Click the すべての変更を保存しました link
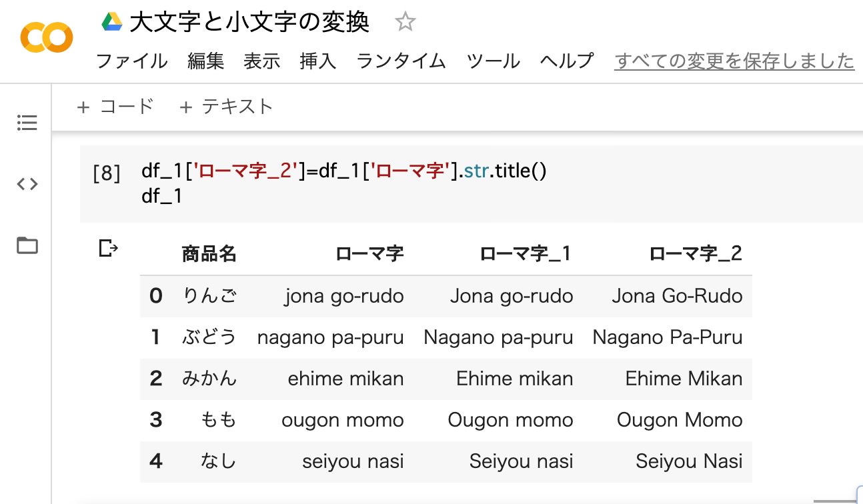863x504 pixels. [x=734, y=61]
